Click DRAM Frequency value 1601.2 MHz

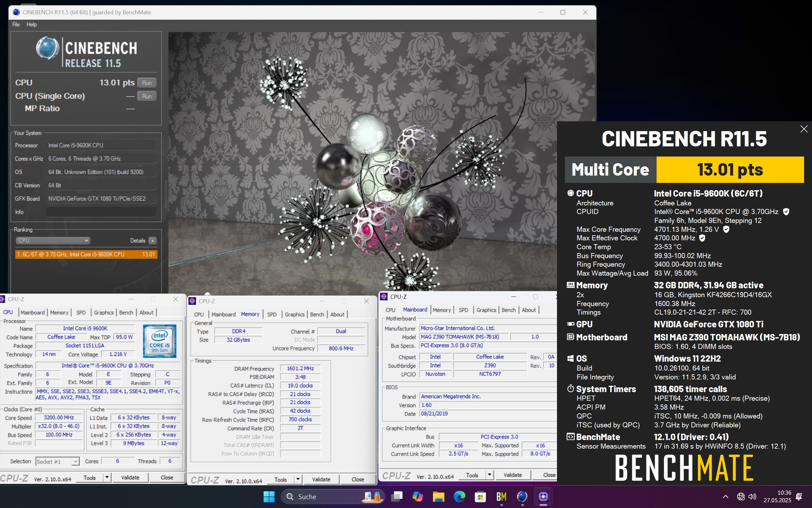pyautogui.click(x=300, y=369)
